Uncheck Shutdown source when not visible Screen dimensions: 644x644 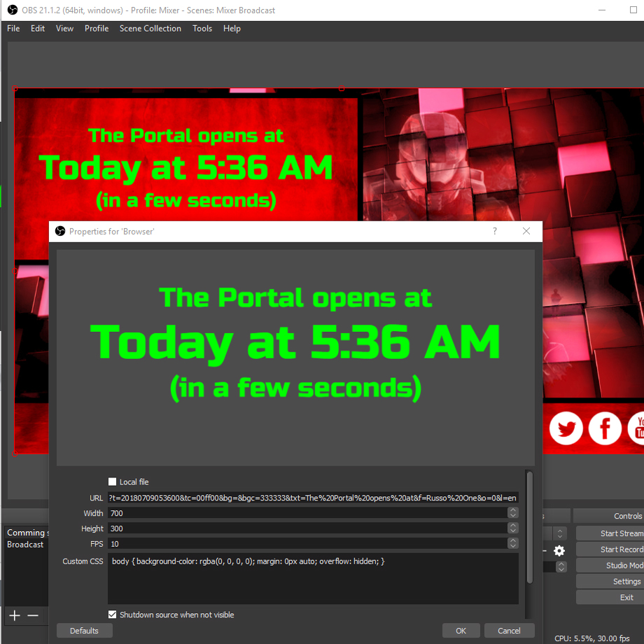point(113,615)
